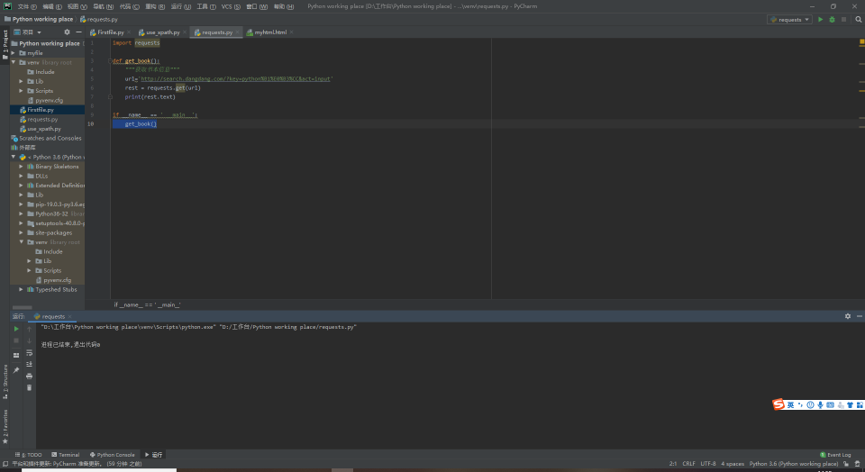
Task: Collapse the Python 3.6 interpreter node
Action: tap(13, 157)
